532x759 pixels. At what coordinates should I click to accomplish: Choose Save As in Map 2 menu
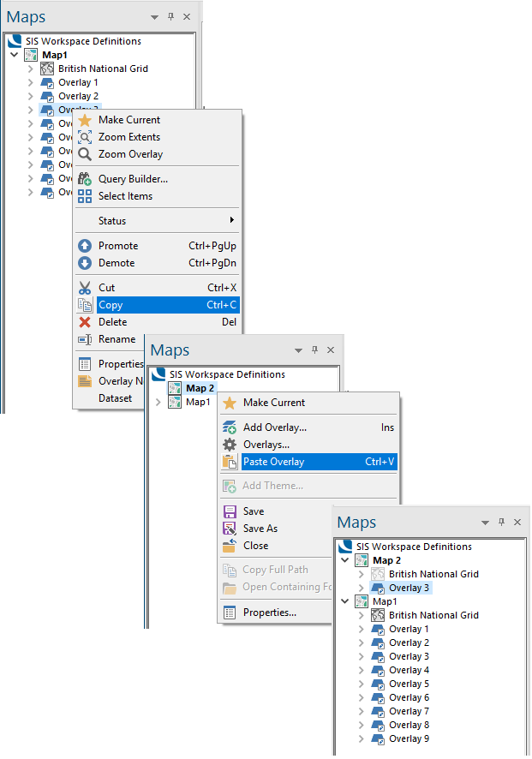click(260, 529)
